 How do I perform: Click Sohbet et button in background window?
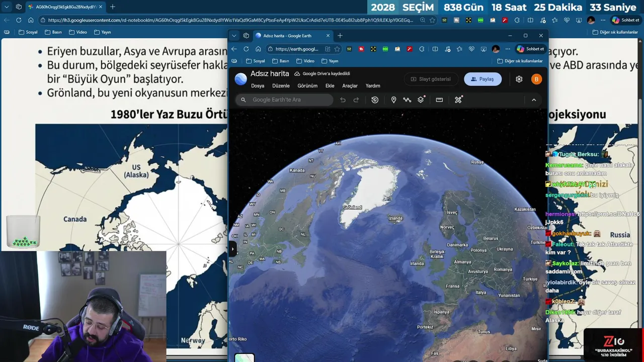pos(625,20)
